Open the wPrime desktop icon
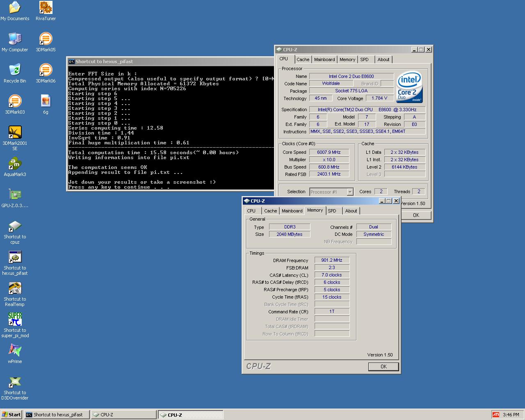The height and width of the screenshot is (420, 525). [x=15, y=354]
